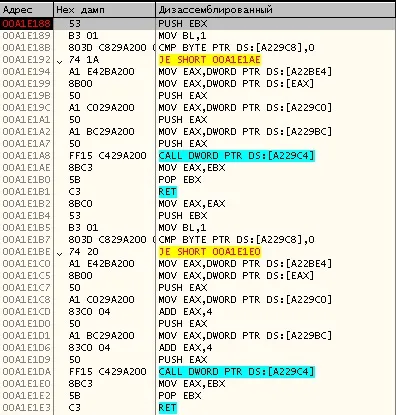396x415 pixels.
Task: Click address 00A1E1A2
Action: click(26, 132)
